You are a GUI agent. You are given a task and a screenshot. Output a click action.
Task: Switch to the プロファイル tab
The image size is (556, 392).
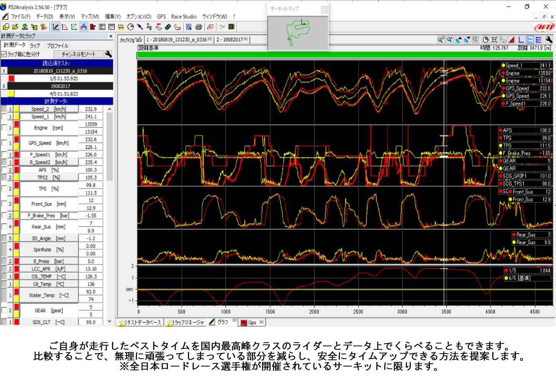tap(57, 46)
